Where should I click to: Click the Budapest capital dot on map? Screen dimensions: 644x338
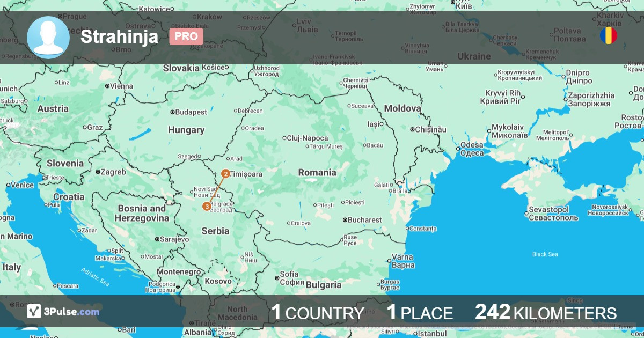point(172,112)
